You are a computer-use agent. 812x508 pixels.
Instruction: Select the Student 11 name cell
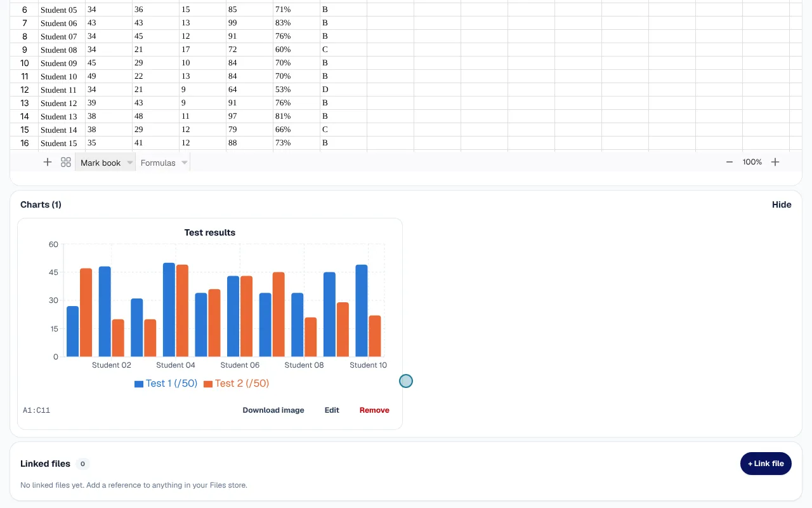click(x=62, y=90)
